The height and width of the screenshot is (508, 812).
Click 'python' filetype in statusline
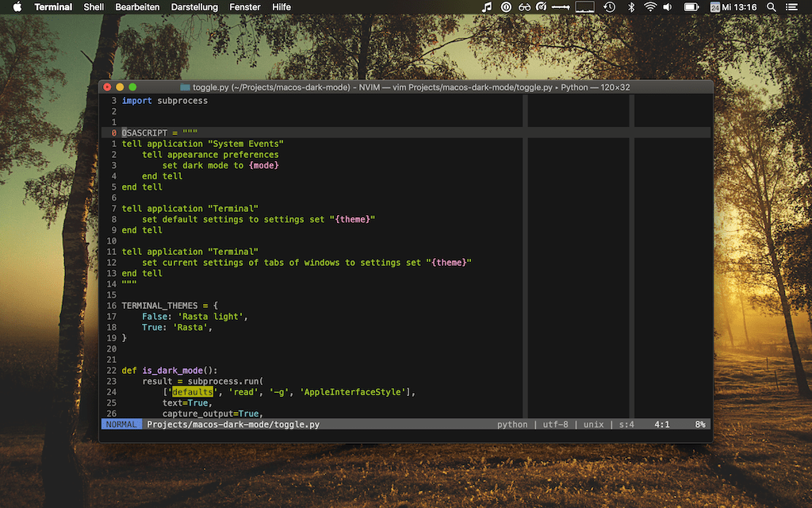(x=512, y=424)
